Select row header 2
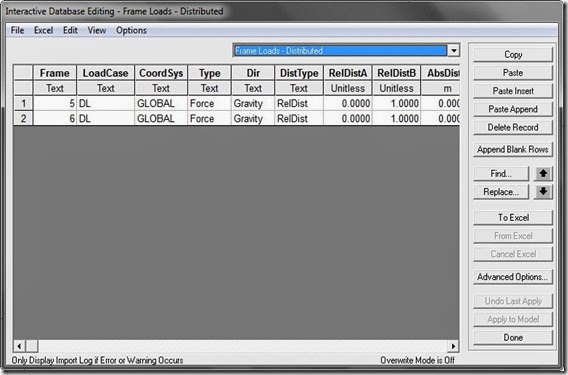This screenshot has width=568, height=375. 23,118
